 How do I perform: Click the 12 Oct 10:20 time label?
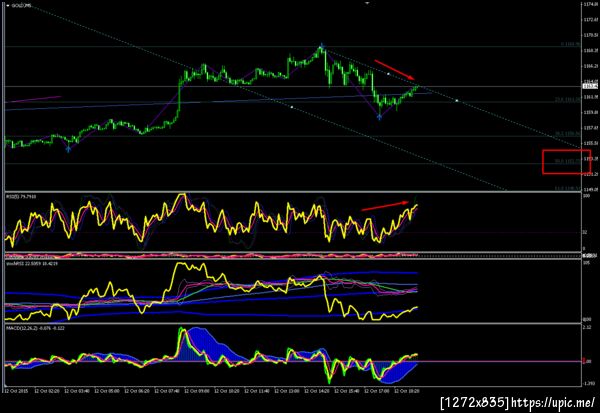click(227, 391)
